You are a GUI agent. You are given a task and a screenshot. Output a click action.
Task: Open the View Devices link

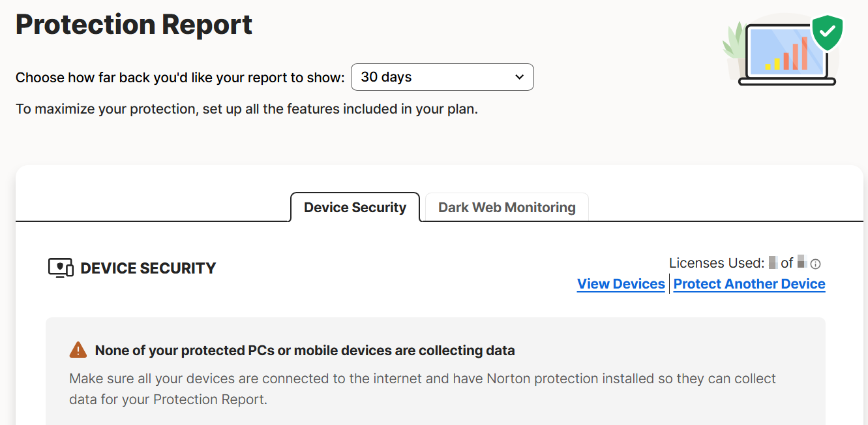coord(621,284)
